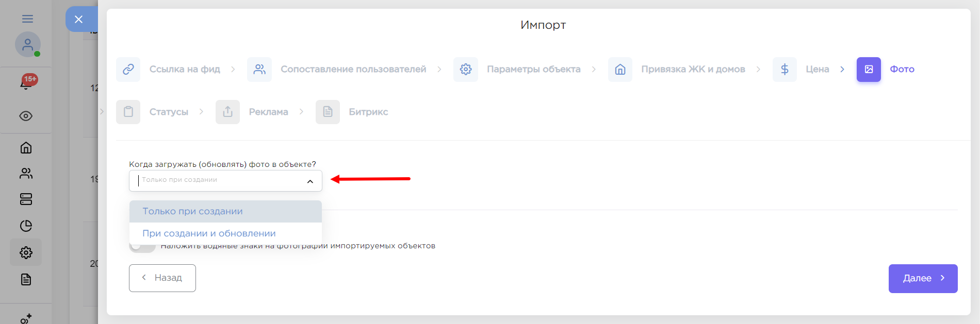
Task: Click the link icon for feed link step
Action: pyautogui.click(x=128, y=70)
